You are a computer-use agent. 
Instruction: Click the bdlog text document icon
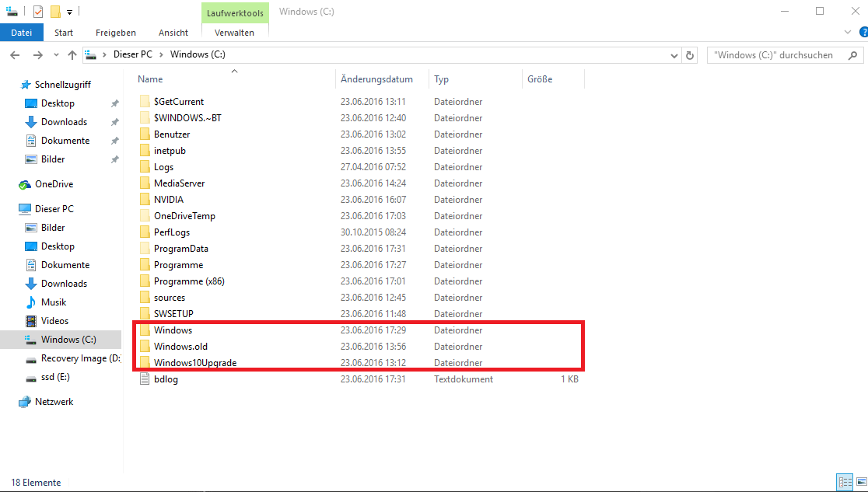[x=145, y=379]
